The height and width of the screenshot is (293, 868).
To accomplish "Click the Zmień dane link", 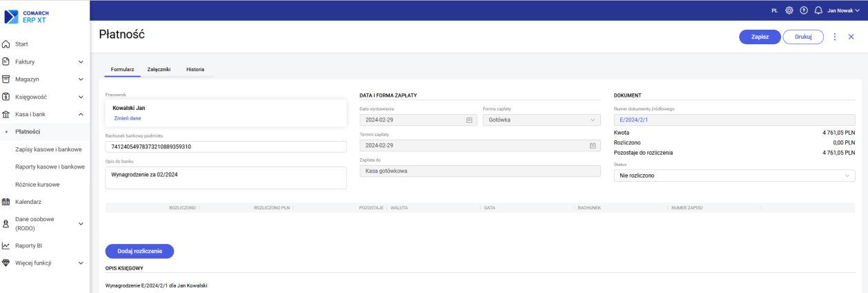I will (127, 118).
